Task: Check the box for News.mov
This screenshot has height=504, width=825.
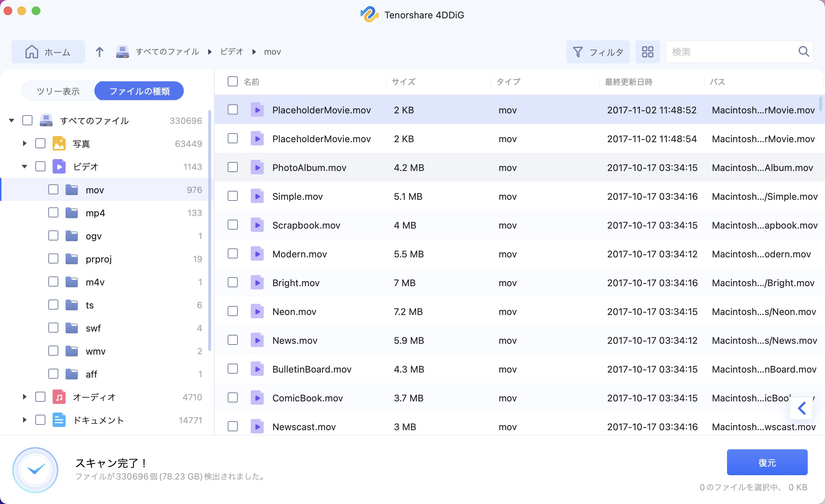Action: click(x=233, y=340)
